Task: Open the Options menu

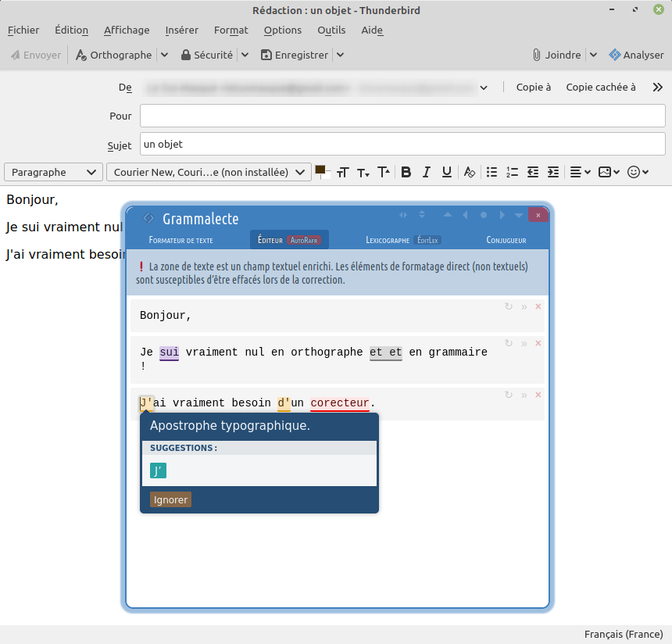Action: pyautogui.click(x=283, y=30)
